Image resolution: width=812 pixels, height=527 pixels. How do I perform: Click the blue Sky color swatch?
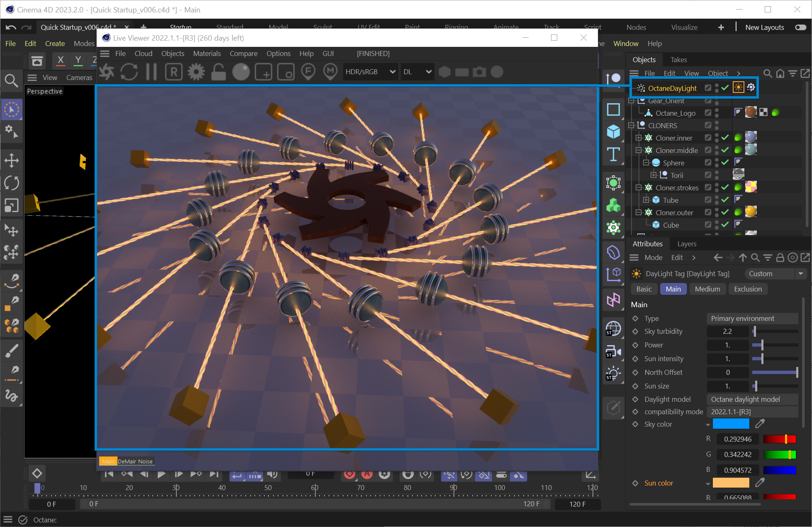[731, 424]
